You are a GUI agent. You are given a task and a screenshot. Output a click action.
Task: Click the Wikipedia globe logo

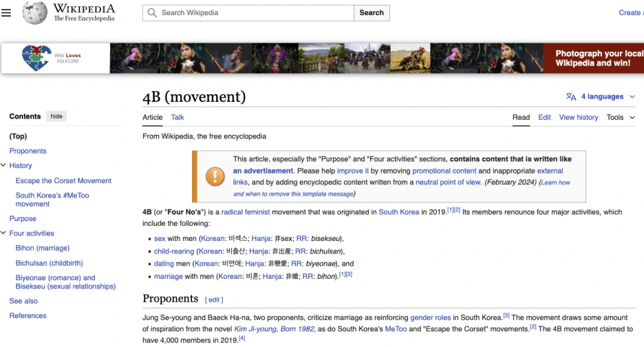coord(34,13)
